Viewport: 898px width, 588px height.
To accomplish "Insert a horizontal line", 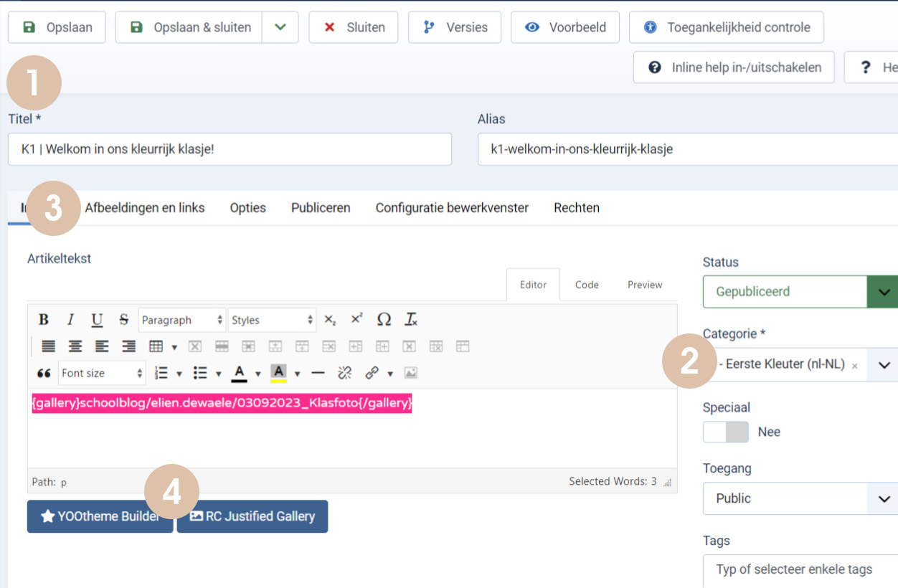I will 318,373.
